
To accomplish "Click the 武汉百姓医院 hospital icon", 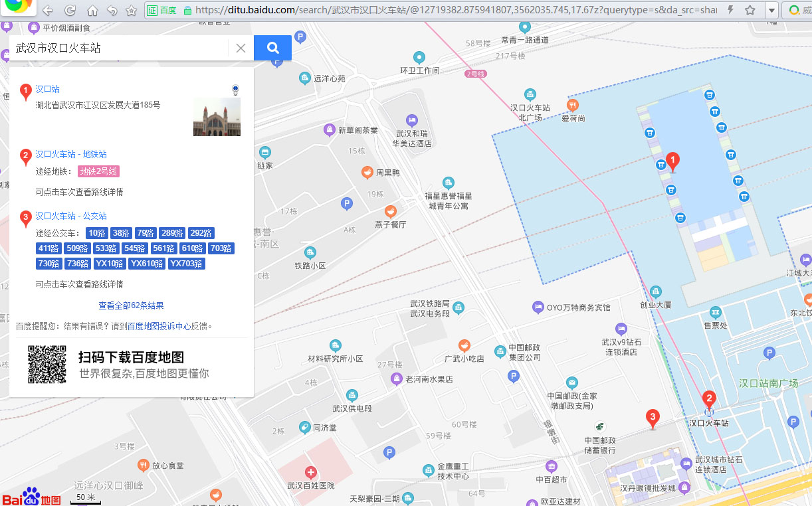I will (310, 472).
